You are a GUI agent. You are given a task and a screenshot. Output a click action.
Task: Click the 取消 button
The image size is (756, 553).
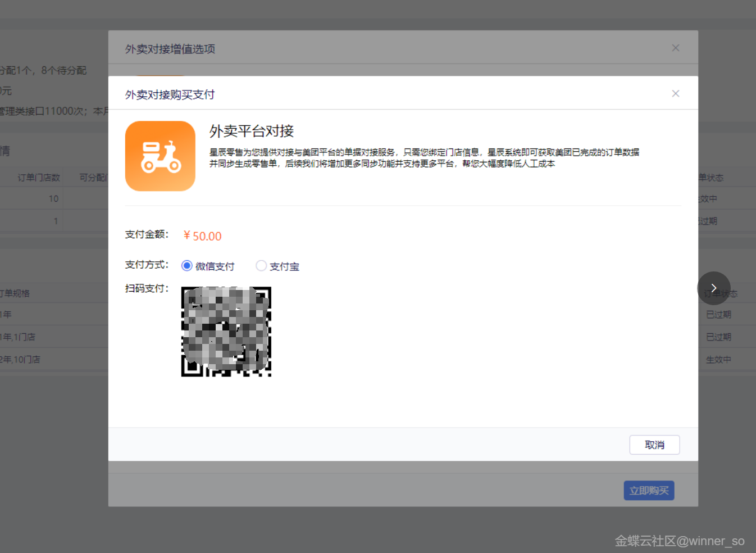(654, 445)
